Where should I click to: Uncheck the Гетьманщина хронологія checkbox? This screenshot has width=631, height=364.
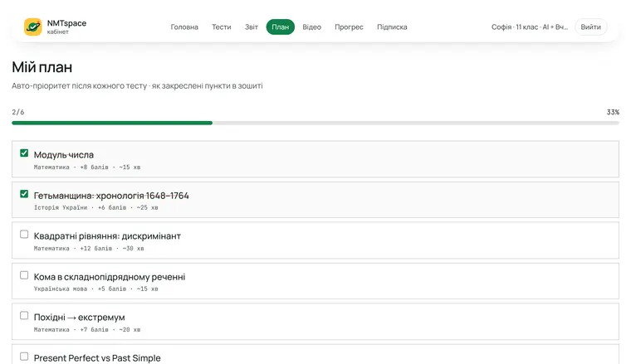point(24,194)
